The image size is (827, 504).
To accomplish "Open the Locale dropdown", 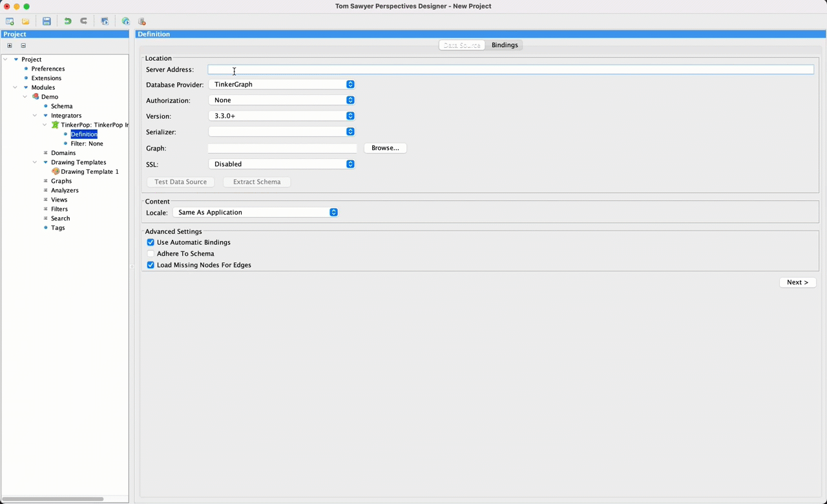I will (255, 213).
